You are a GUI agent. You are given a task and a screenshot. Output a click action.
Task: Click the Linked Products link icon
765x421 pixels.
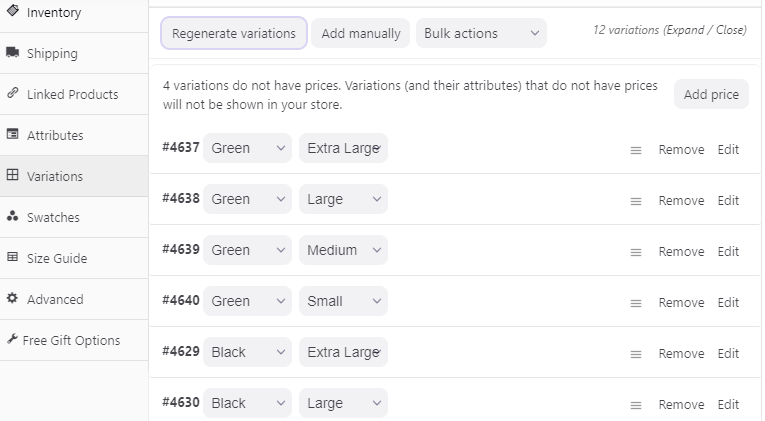coord(12,94)
